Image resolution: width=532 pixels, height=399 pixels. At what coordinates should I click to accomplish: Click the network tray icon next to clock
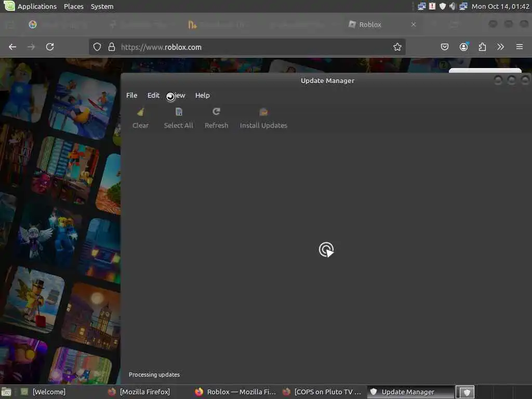pos(463,6)
